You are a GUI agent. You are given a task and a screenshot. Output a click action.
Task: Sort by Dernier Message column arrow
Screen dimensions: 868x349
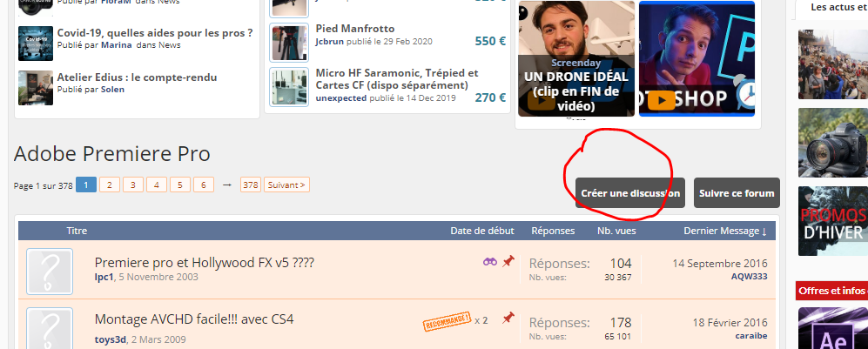point(764,232)
